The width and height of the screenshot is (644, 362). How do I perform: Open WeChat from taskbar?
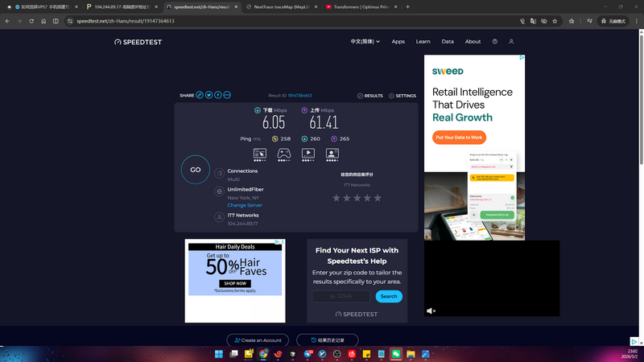pyautogui.click(x=396, y=354)
